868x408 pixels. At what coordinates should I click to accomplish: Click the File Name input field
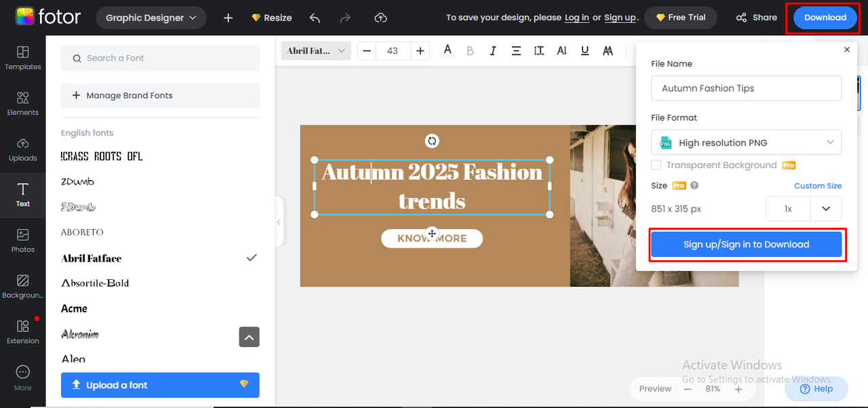point(746,88)
